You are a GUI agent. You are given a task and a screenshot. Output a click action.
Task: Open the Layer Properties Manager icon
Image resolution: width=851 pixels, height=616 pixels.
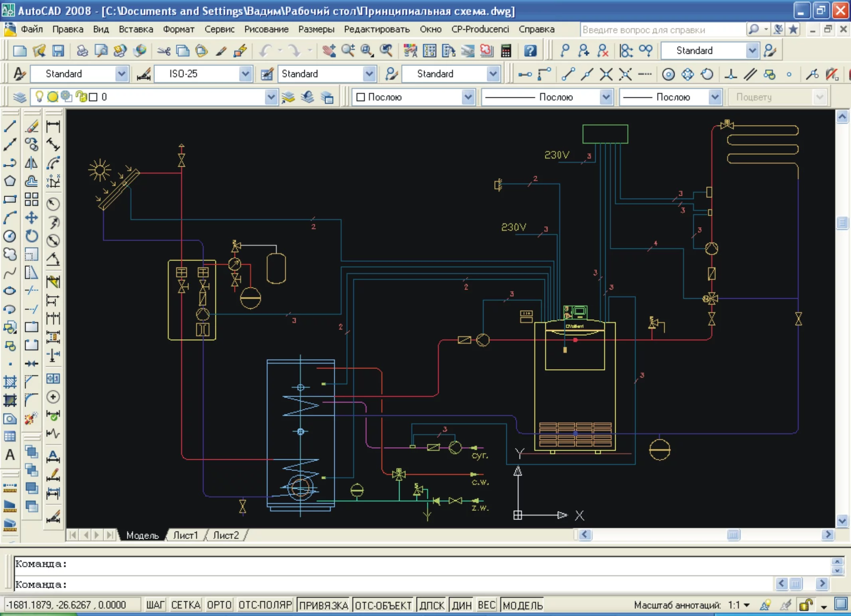point(20,97)
